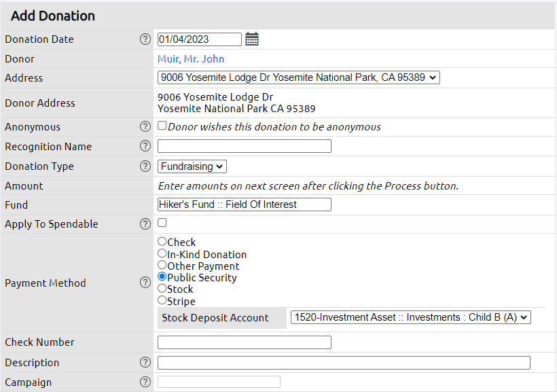Screen dimensions: 557x392
Task: Select In-Kind Donation payment method
Action: tap(162, 253)
